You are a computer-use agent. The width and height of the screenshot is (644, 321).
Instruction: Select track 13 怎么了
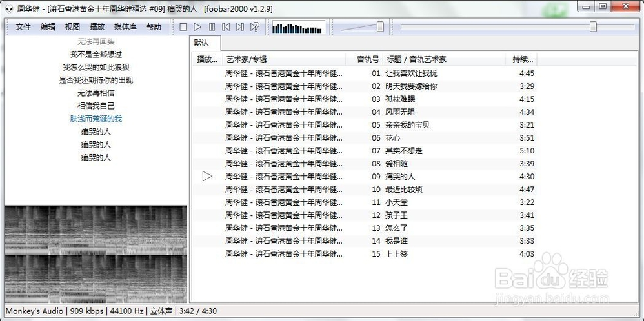[365, 228]
